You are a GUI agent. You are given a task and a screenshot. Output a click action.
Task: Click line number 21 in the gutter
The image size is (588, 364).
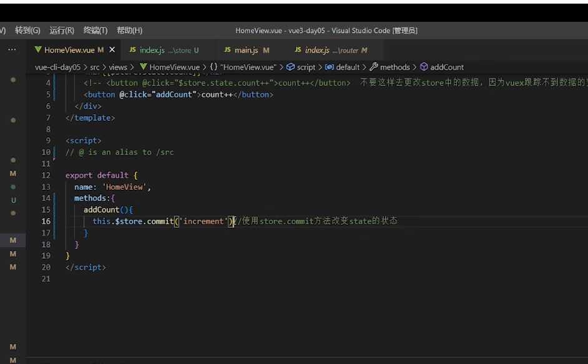[x=46, y=279]
